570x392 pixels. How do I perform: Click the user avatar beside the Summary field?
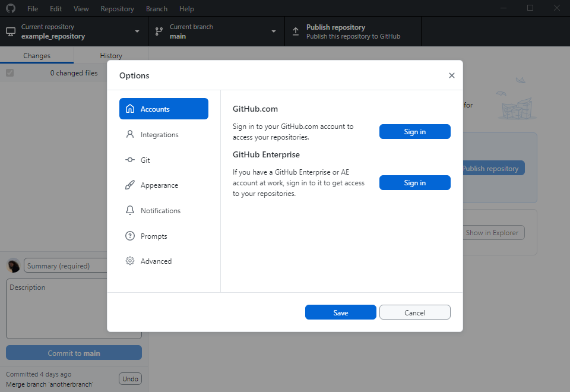pyautogui.click(x=14, y=265)
